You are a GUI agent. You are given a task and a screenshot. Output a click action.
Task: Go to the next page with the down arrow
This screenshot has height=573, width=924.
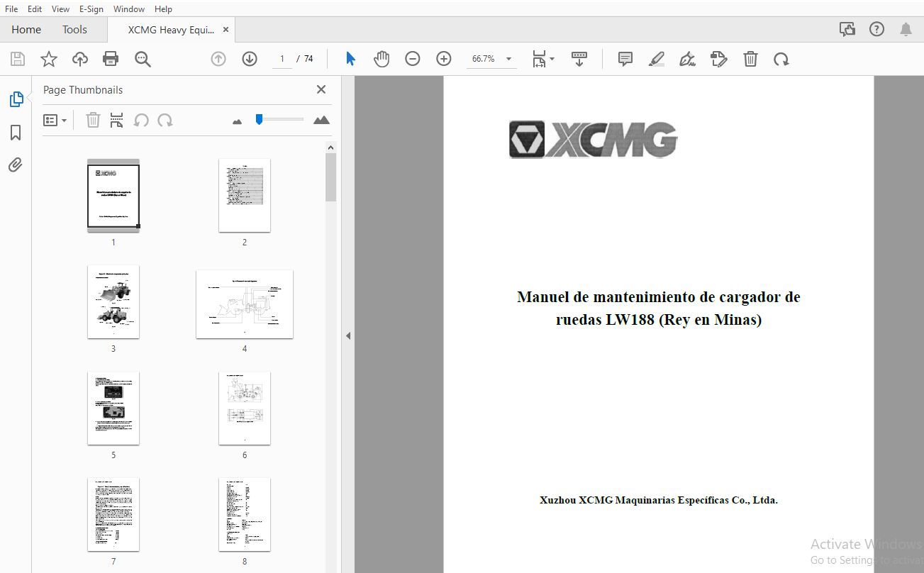pos(250,59)
